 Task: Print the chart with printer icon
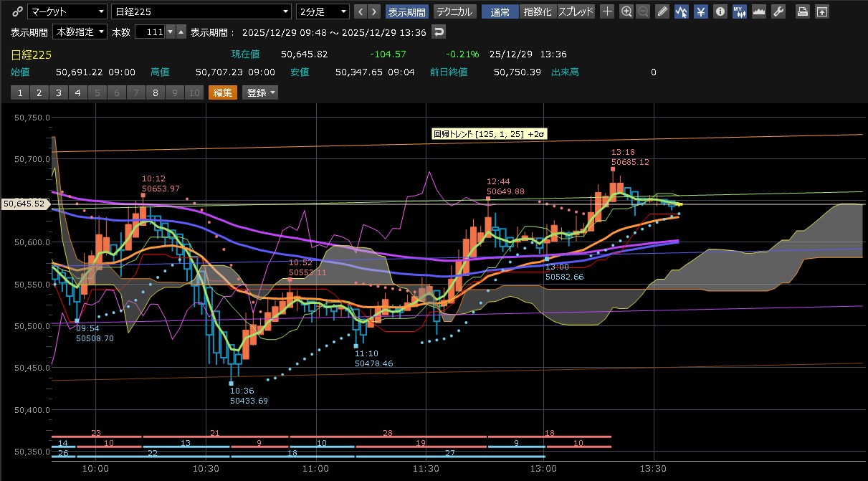[803, 11]
